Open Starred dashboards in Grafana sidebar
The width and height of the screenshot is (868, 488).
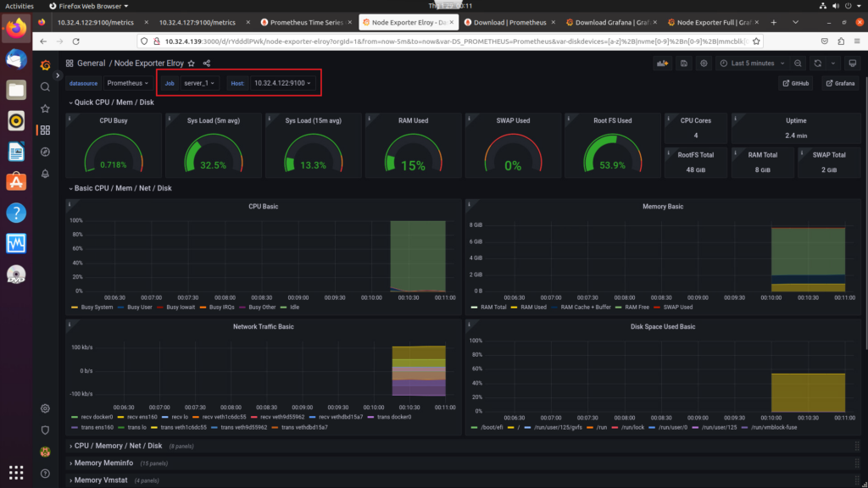coord(46,108)
